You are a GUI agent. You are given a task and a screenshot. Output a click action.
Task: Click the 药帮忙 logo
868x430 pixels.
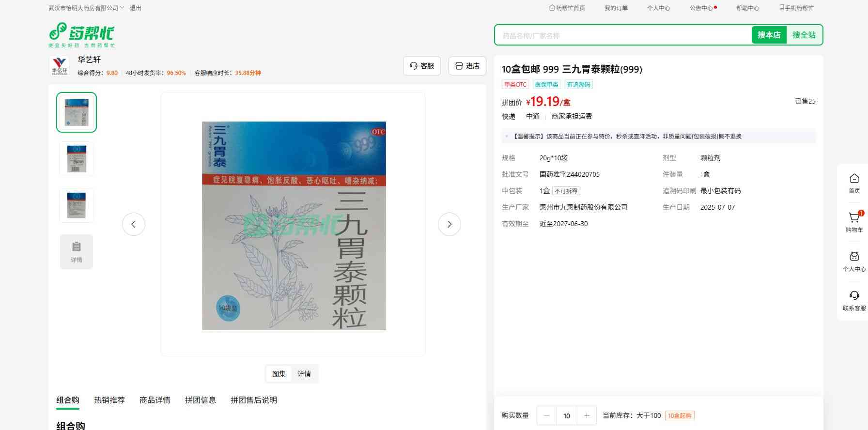pos(81,34)
